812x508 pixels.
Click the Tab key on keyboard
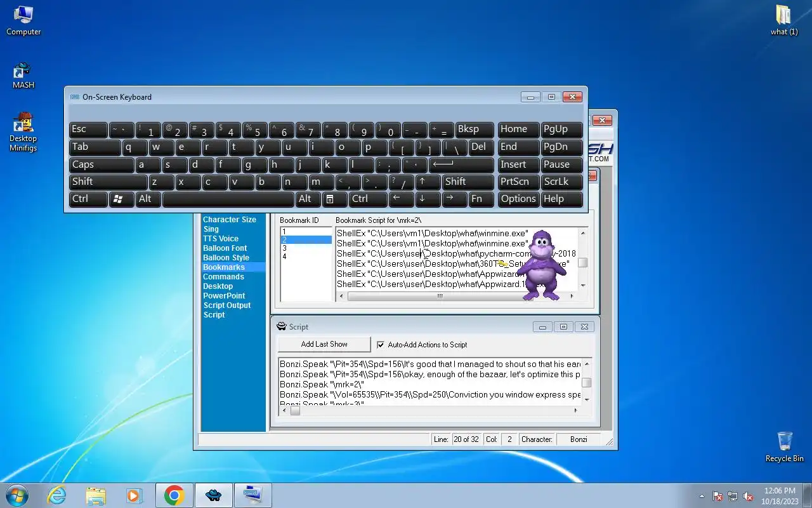95,147
